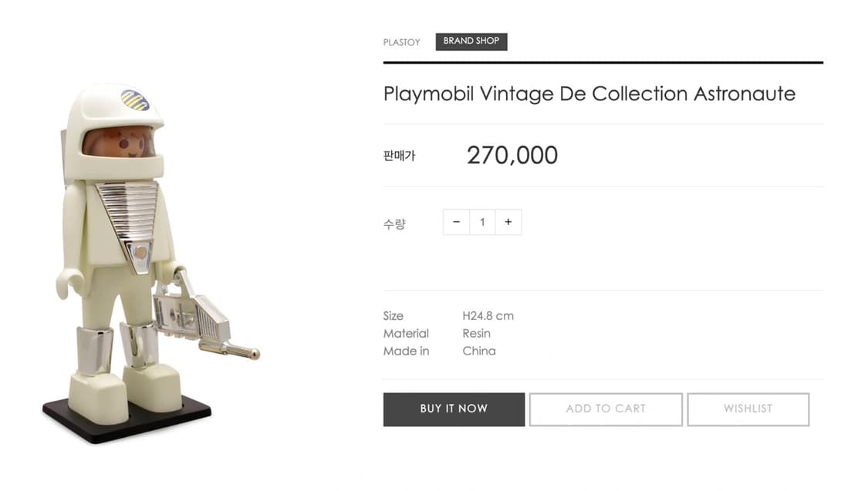Increase quantity with the plus button
The image size is (868, 491).
coord(508,222)
